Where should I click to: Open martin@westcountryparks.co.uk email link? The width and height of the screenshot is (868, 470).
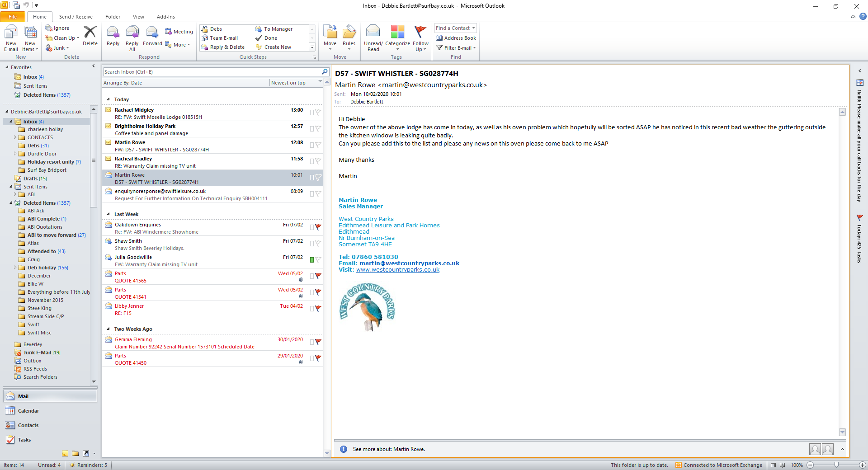point(409,263)
